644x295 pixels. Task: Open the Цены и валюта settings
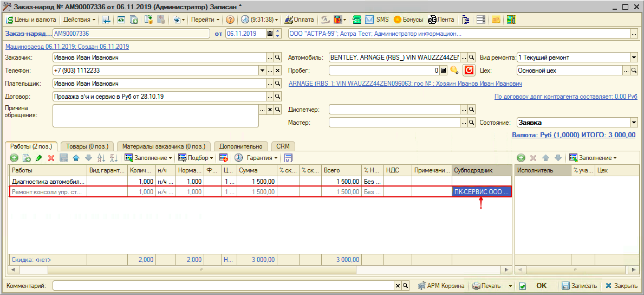click(x=31, y=20)
